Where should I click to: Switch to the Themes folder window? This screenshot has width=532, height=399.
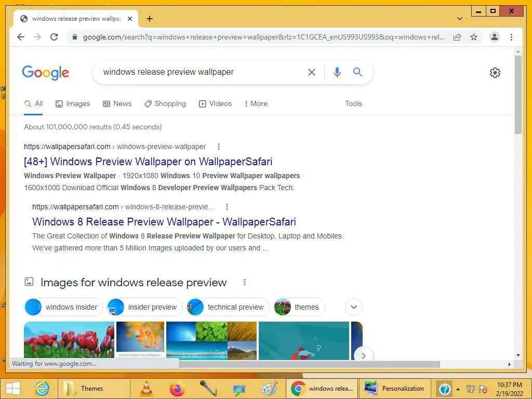coord(94,389)
